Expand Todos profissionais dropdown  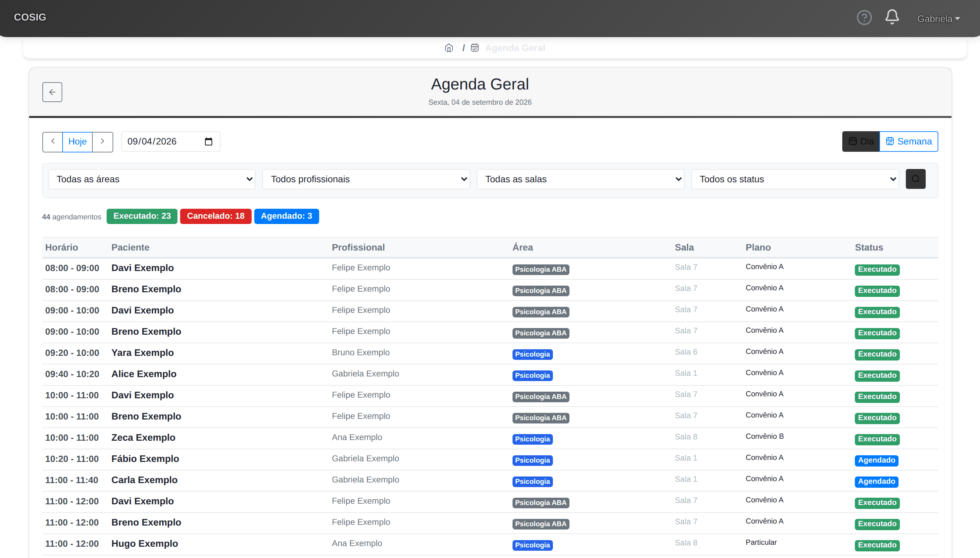366,179
